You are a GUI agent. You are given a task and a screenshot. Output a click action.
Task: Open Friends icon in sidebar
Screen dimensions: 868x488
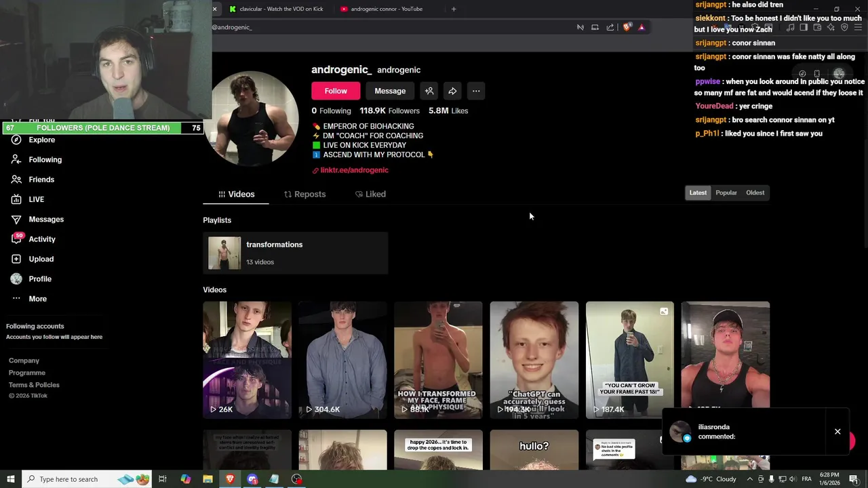click(16, 180)
